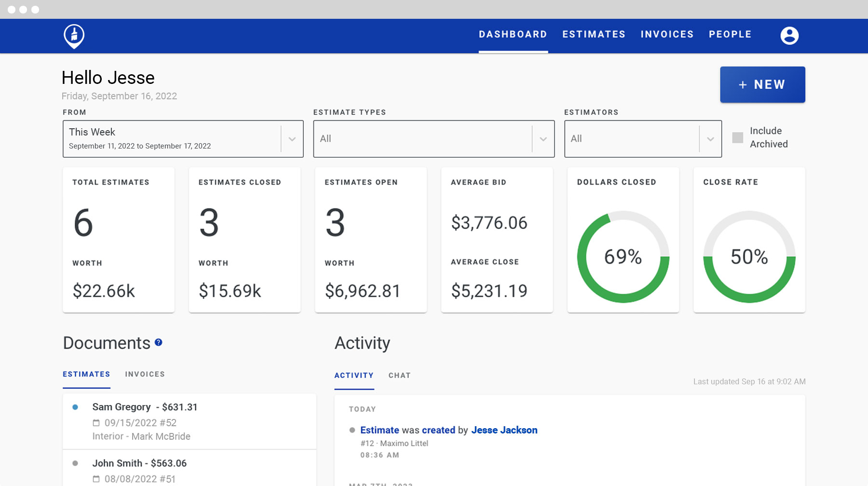The image size is (868, 486).
Task: Click gray status dot next to John Smith
Action: [x=75, y=463]
